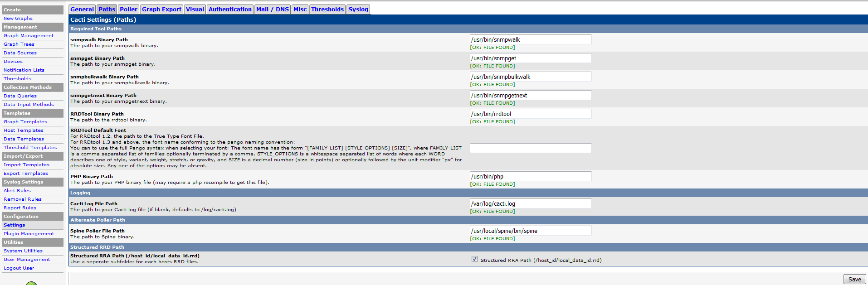This screenshot has height=285, width=868.
Task: Click the PHP Binary Path field
Action: tap(530, 177)
